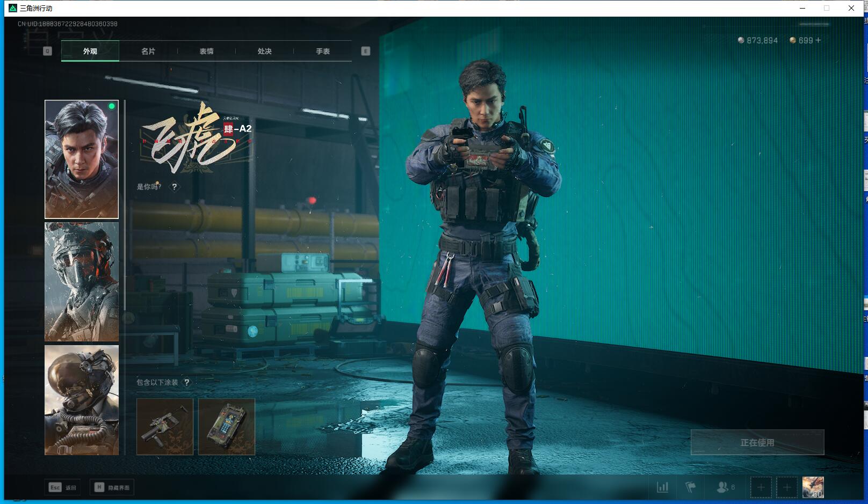Invite teammate with second plus slot
Image resolution: width=868 pixels, height=504 pixels.
coord(786,487)
